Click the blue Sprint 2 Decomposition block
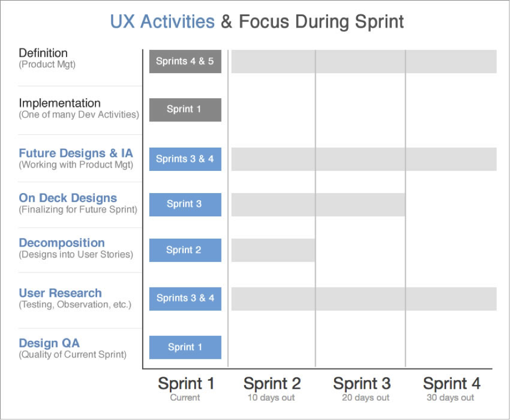Screen dimensions: 510x420 point(185,250)
